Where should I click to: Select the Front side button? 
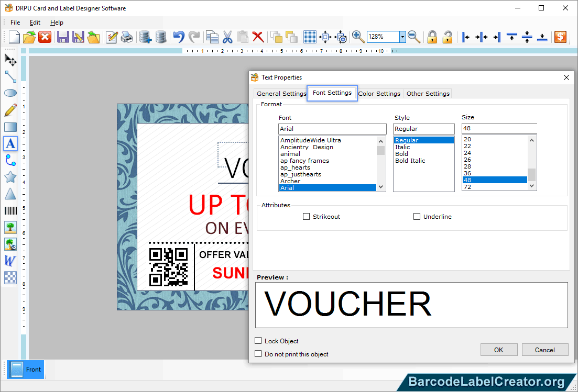tap(26, 369)
